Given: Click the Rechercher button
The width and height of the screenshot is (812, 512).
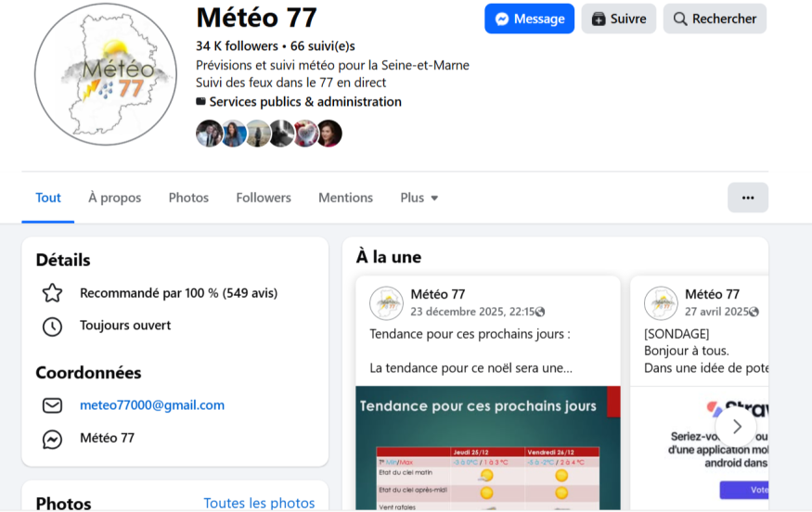Looking at the screenshot, I should tap(715, 19).
